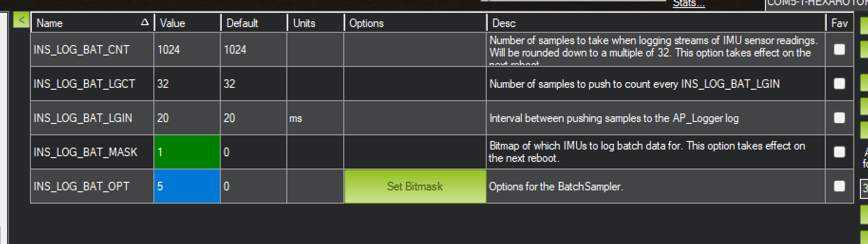Open the Stats link
This screenshot has width=868, height=244.
(689, 3)
